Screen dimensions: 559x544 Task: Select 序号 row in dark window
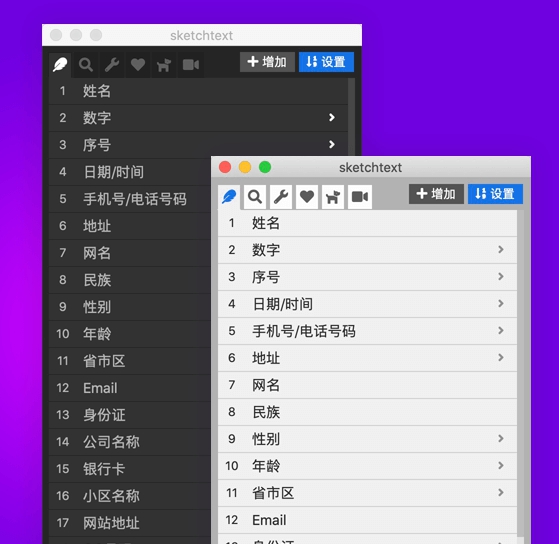click(198, 145)
